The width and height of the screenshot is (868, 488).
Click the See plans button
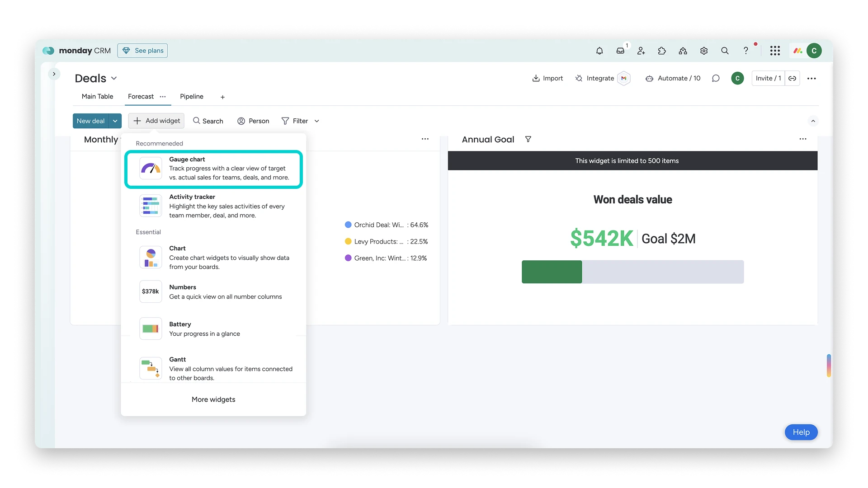coord(142,51)
